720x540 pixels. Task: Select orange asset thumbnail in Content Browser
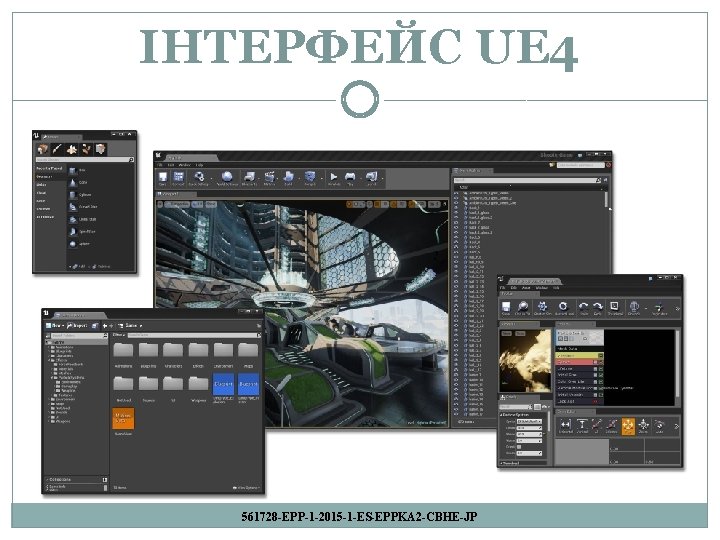point(123,418)
